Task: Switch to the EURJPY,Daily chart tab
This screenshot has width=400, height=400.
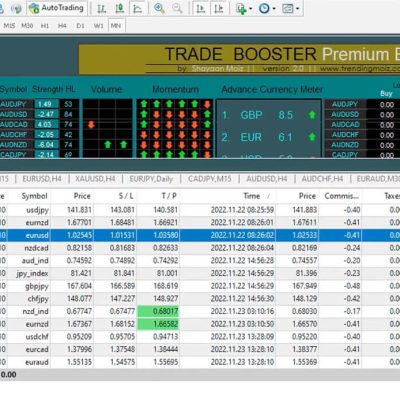Action: point(151,179)
